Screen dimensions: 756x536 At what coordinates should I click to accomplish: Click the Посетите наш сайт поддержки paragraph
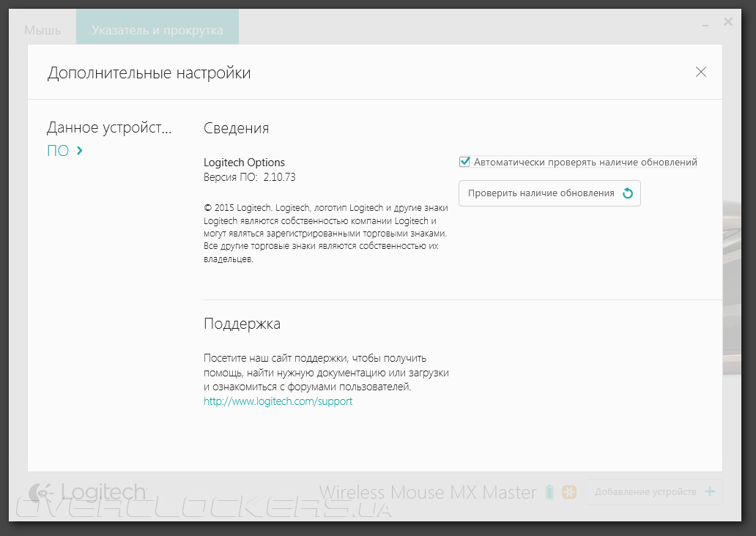coord(326,373)
